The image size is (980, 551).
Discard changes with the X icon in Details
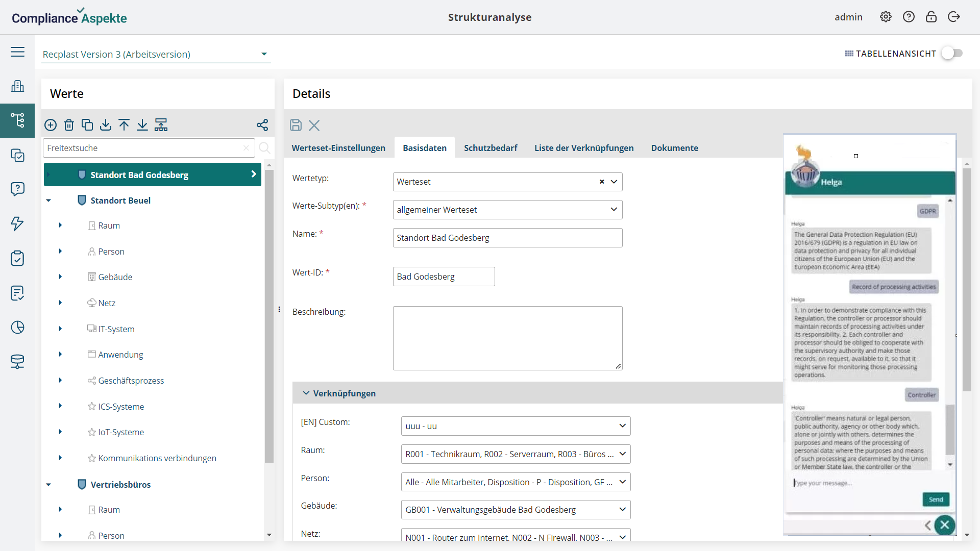click(x=314, y=125)
